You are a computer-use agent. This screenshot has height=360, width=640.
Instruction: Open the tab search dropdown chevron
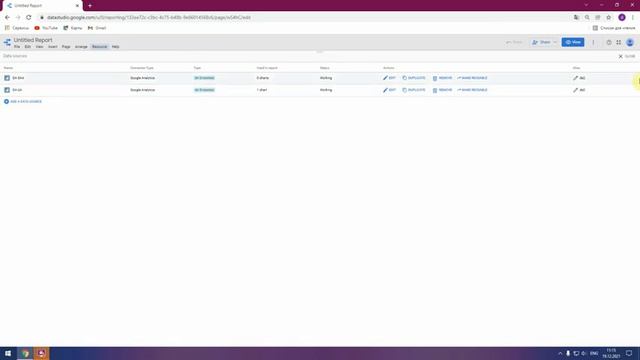586,5
